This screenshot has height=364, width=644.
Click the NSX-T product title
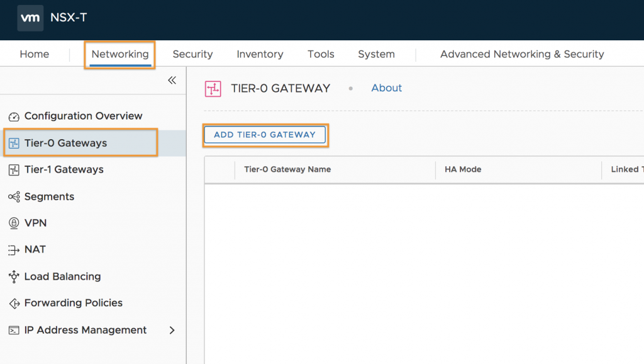(69, 18)
